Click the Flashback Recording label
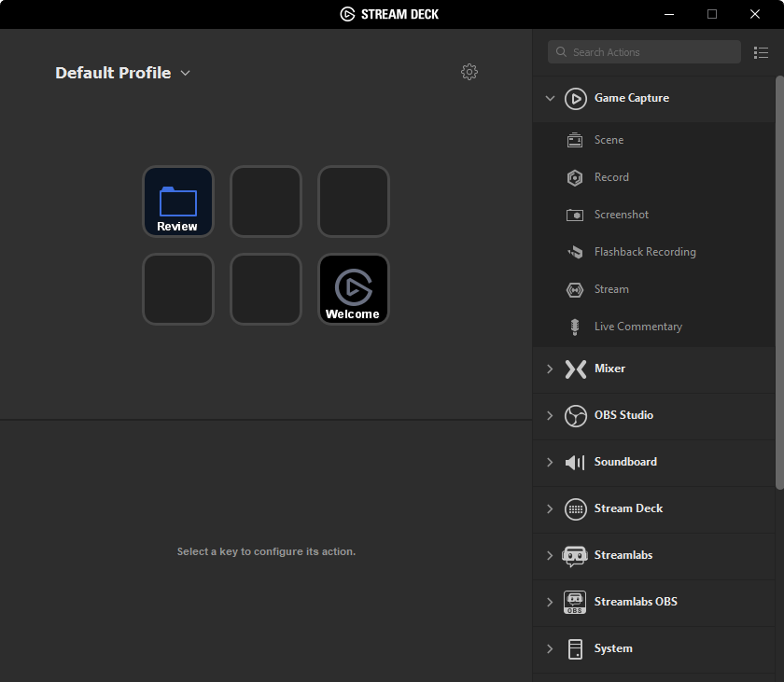 tap(645, 252)
